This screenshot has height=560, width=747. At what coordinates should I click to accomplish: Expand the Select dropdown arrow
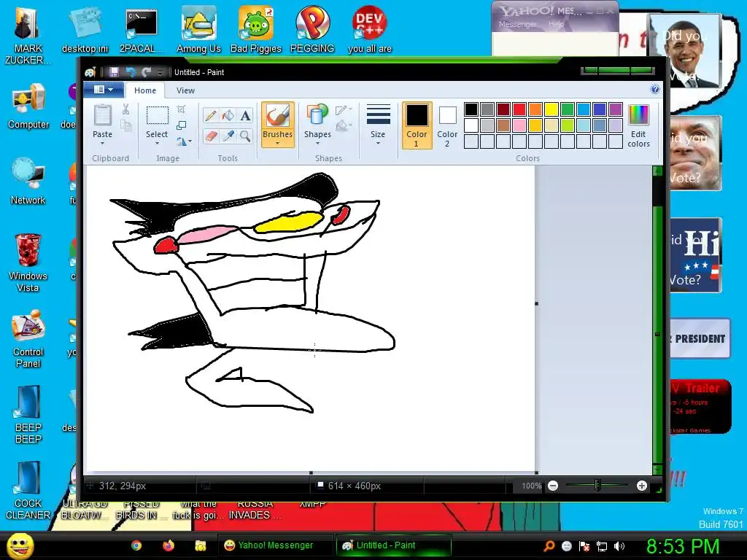[157, 144]
